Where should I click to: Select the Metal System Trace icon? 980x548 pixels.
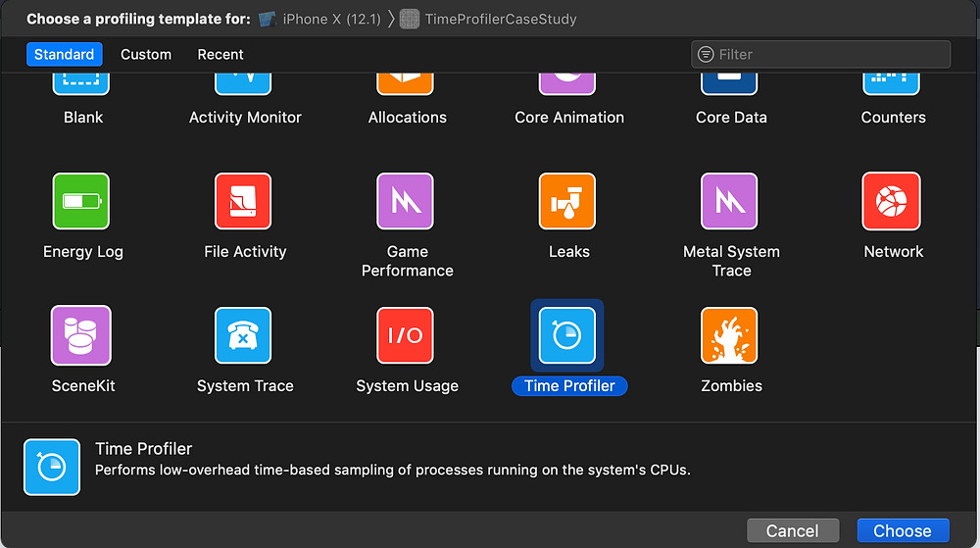pos(729,201)
